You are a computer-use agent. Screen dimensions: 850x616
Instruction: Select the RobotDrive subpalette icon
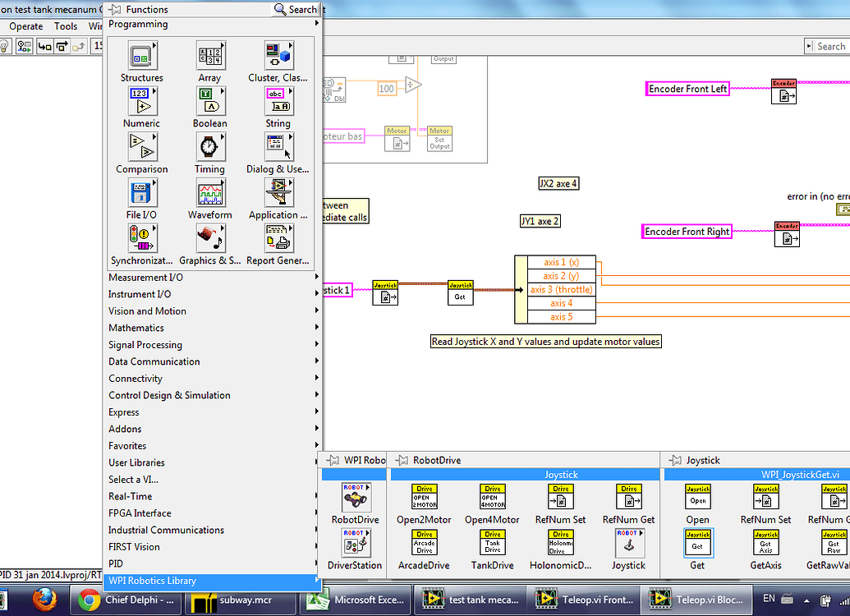pos(356,496)
